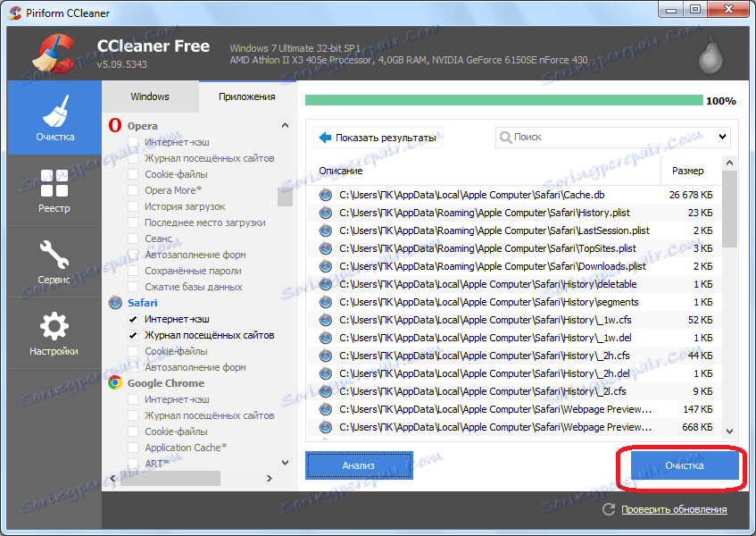Click Safari icon on History\segments row
Image resolution: width=756 pixels, height=536 pixels.
(x=326, y=302)
